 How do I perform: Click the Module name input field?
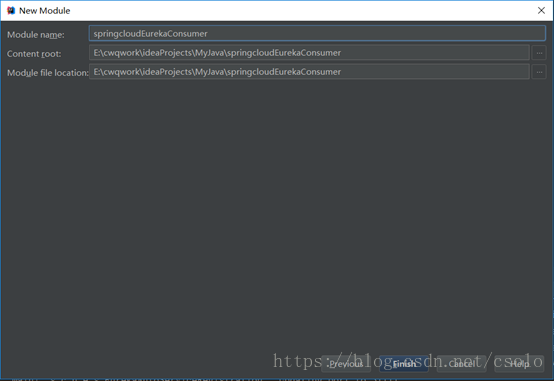pyautogui.click(x=317, y=34)
